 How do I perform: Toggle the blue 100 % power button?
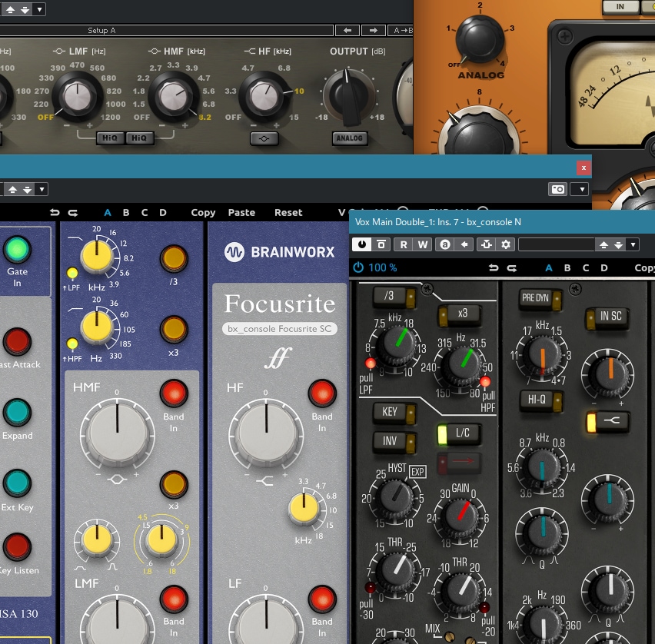[358, 267]
